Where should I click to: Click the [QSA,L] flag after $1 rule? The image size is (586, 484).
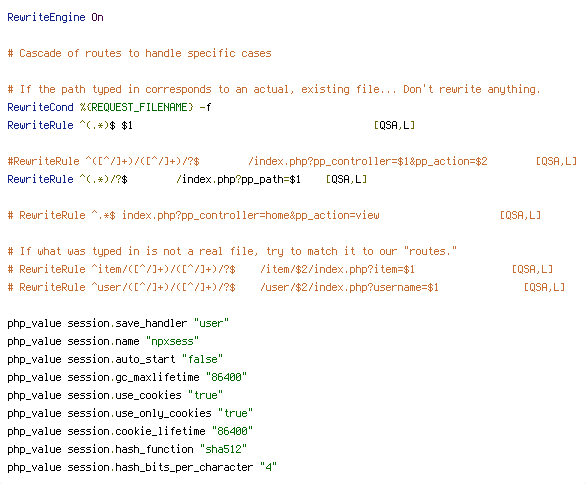click(x=394, y=125)
